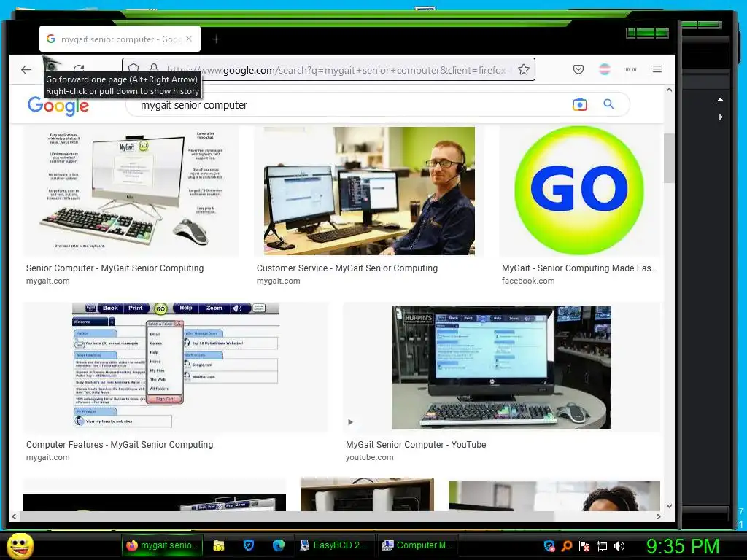Click the address bar URL
This screenshot has height=560, width=747.
338,70
